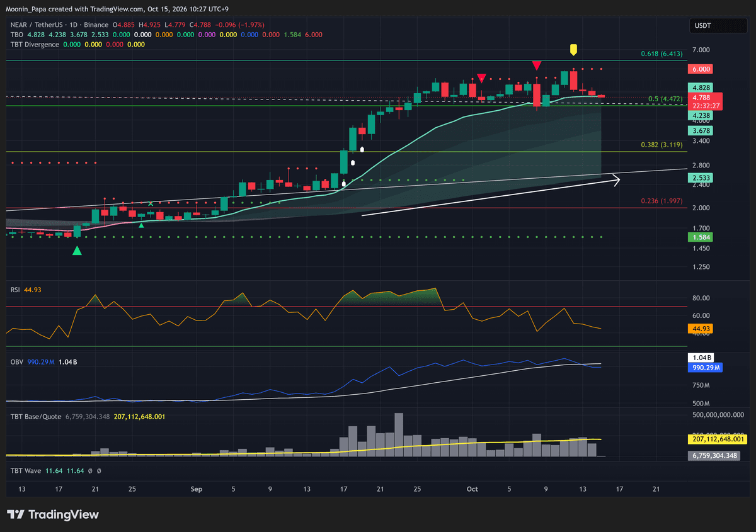
Task: Click the yellow 207,112,648.001 volume axis tag
Action: (719, 439)
